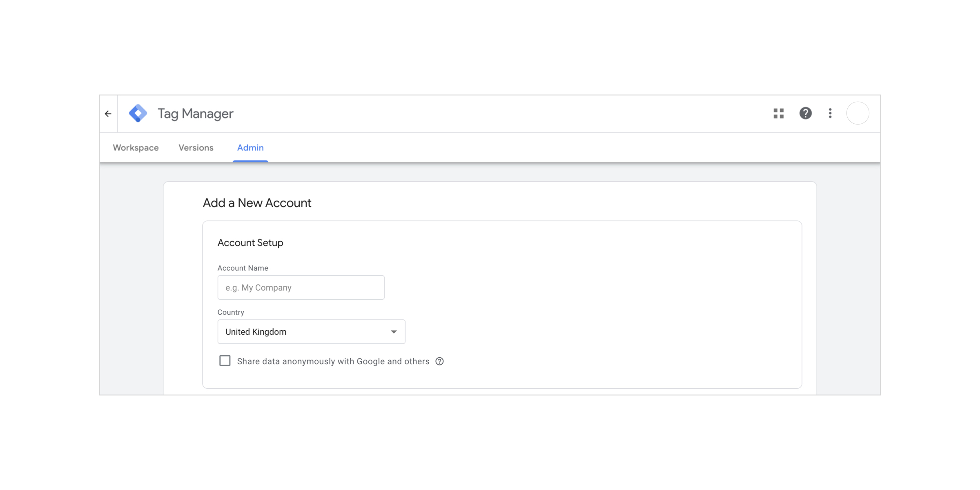Open the Country dropdown showing United Kingdom
The height and width of the screenshot is (490, 980).
[x=302, y=332]
